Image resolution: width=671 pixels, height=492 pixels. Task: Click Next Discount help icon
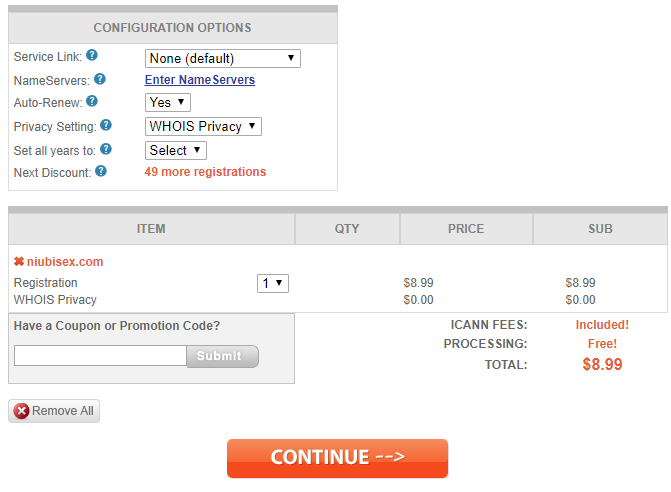click(x=101, y=172)
